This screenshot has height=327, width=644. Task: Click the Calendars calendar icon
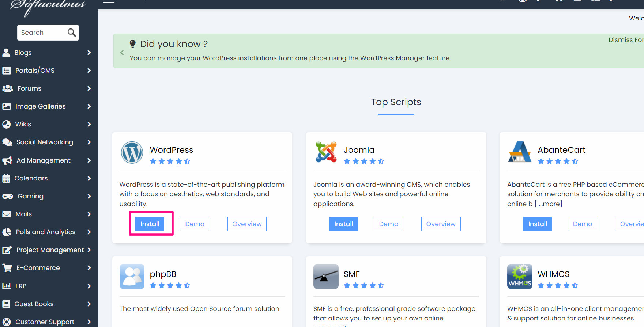[6, 178]
